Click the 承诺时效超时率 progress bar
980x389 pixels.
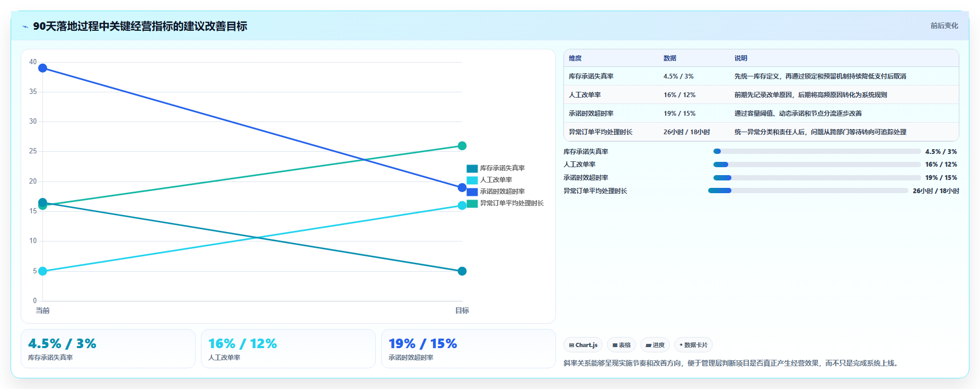(817, 178)
